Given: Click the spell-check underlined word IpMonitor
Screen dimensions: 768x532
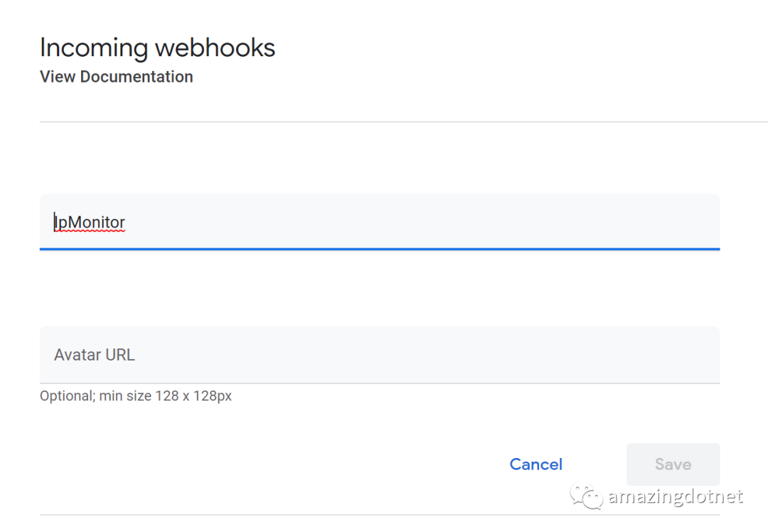Looking at the screenshot, I should tap(90, 223).
